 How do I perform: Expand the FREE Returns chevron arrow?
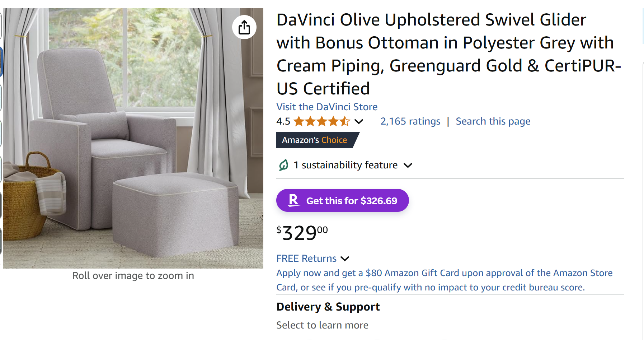(345, 259)
